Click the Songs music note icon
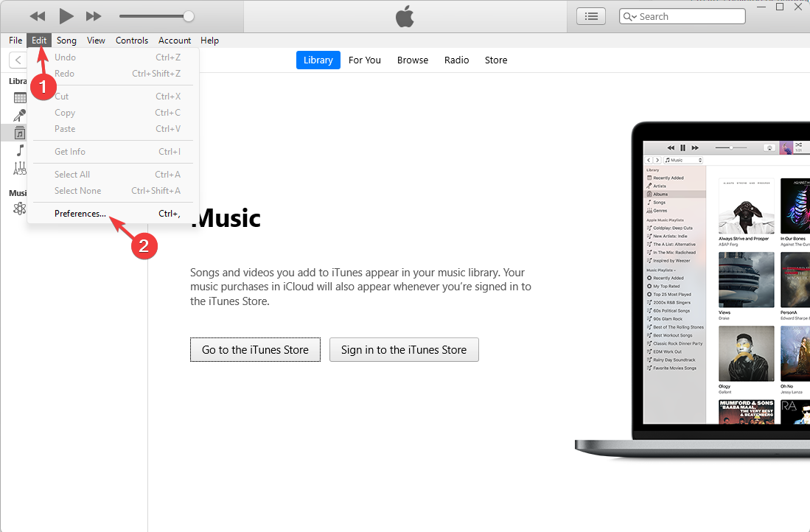The width and height of the screenshot is (810, 532). pyautogui.click(x=19, y=150)
